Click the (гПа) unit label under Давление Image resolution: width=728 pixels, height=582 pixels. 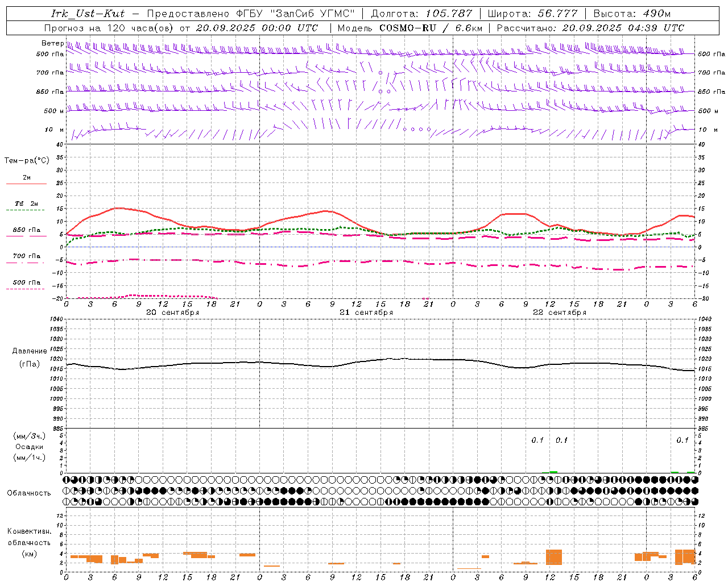pos(30,364)
